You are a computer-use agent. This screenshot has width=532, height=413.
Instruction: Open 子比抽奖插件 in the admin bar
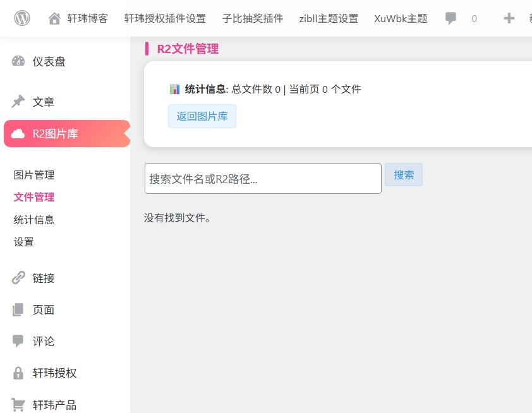pyautogui.click(x=253, y=18)
